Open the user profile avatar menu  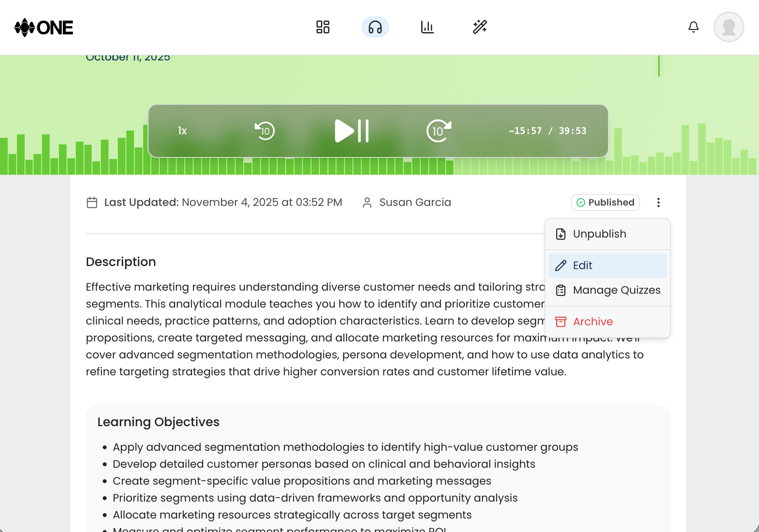729,27
